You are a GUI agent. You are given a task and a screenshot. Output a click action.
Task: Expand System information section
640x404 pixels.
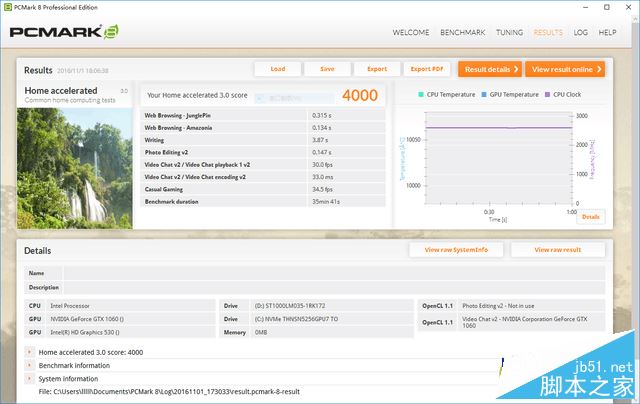[29, 379]
